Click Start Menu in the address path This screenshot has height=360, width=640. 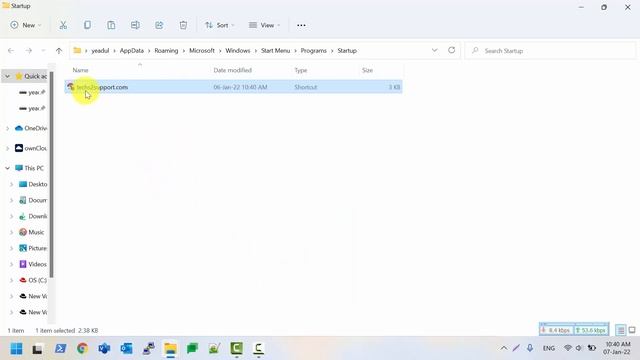pos(276,51)
